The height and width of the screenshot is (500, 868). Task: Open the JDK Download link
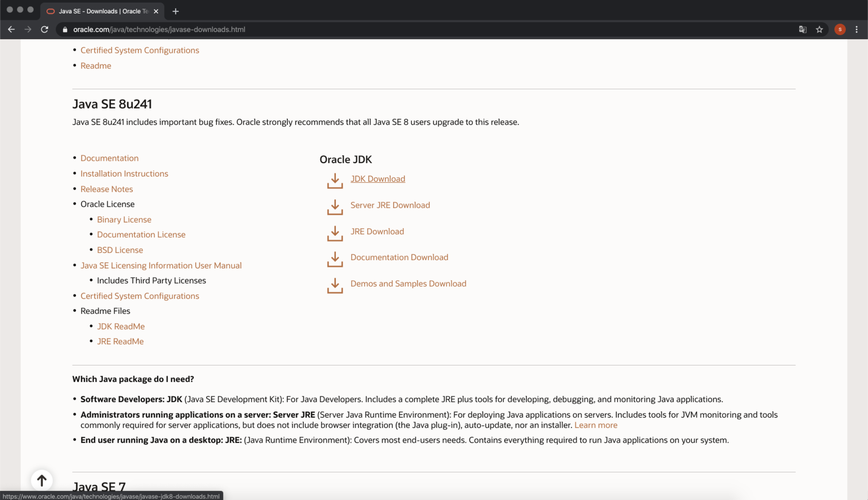[378, 179]
